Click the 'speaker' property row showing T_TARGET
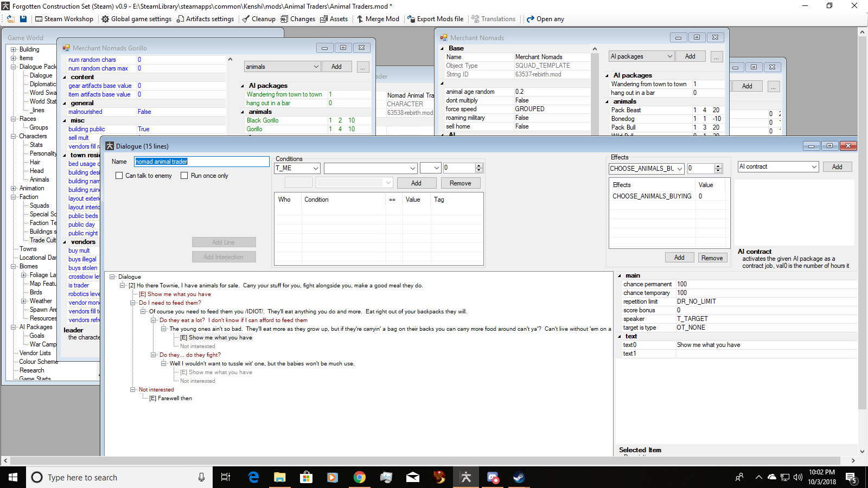This screenshot has height=488, width=868. coord(737,319)
